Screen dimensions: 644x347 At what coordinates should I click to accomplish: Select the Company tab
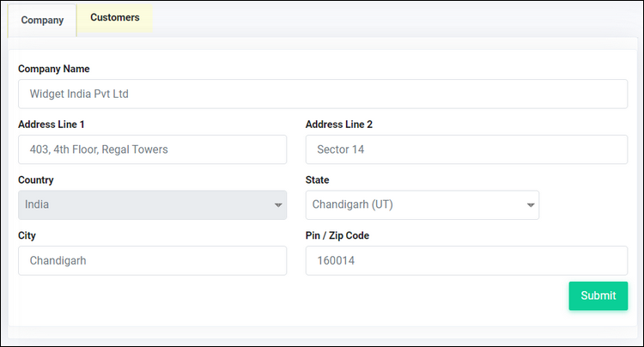pos(42,20)
